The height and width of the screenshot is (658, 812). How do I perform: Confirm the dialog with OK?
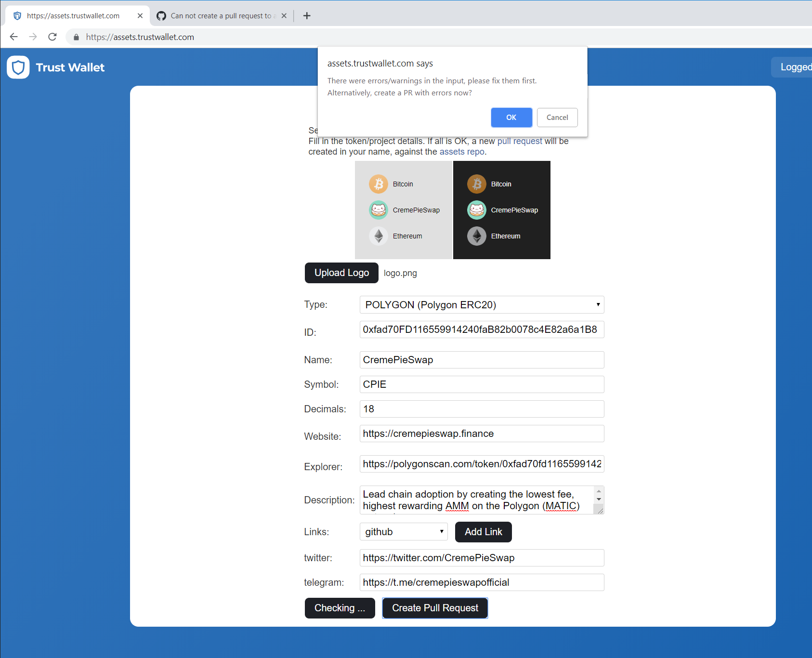(511, 117)
